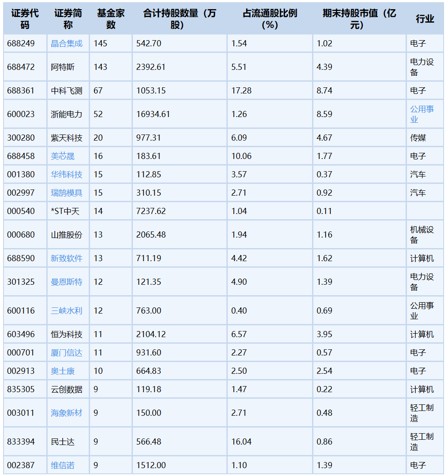The height and width of the screenshot is (476, 448).
Task: Select stock code 600023
Action: pyautogui.click(x=21, y=114)
